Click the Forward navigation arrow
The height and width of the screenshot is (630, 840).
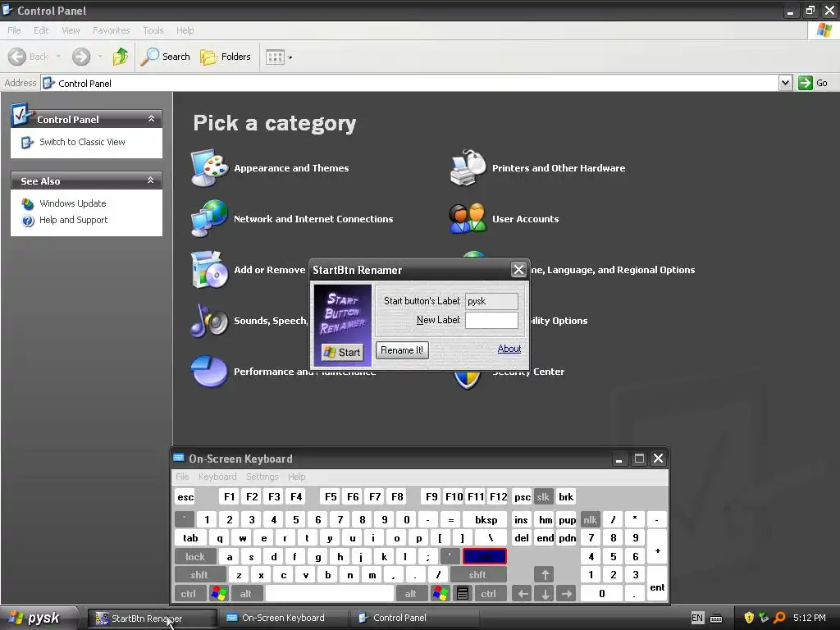click(81, 57)
